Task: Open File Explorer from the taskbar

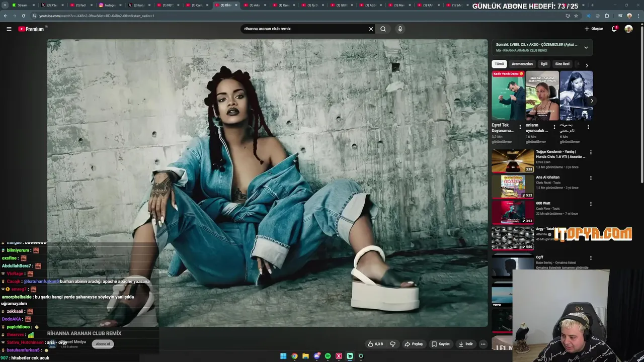Action: [305, 356]
